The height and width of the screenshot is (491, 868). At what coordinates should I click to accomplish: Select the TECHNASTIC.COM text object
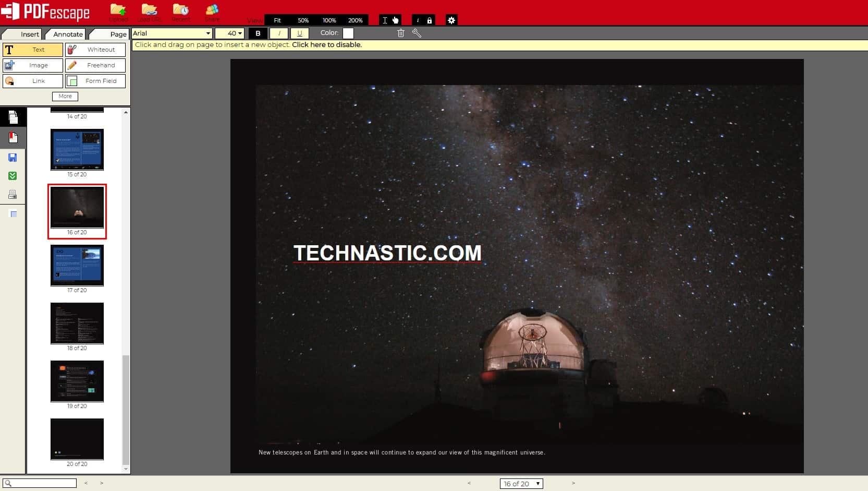(x=387, y=253)
